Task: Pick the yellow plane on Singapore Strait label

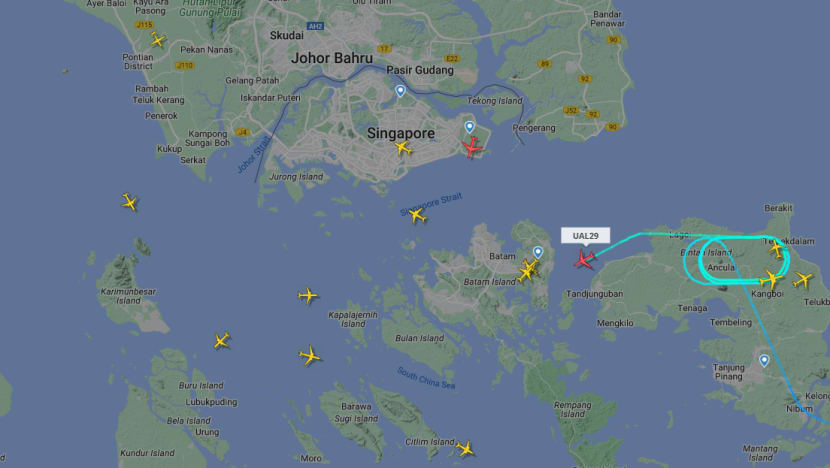Action: point(417,215)
